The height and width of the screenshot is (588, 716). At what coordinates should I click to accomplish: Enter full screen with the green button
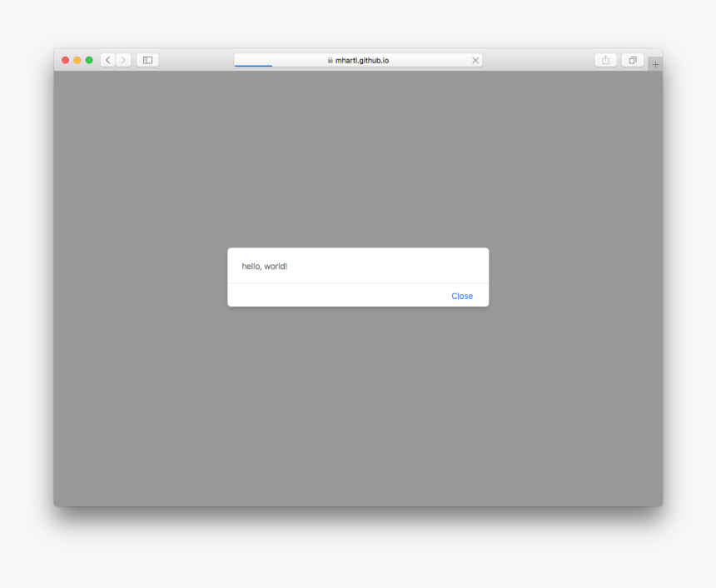point(87,59)
